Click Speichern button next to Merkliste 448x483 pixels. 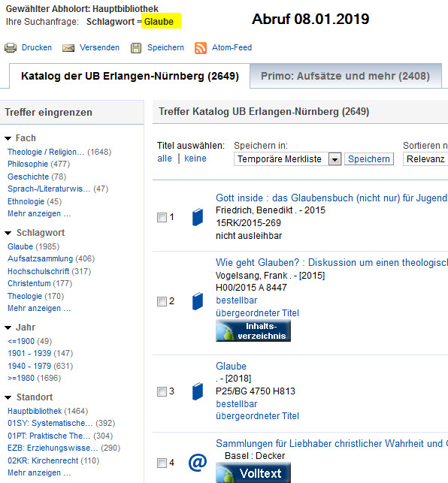pyautogui.click(x=369, y=159)
